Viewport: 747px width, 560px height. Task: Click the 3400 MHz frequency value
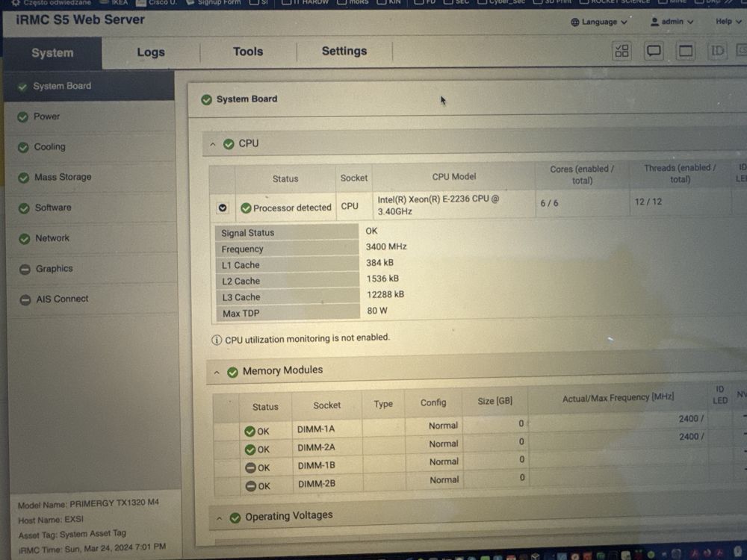386,246
